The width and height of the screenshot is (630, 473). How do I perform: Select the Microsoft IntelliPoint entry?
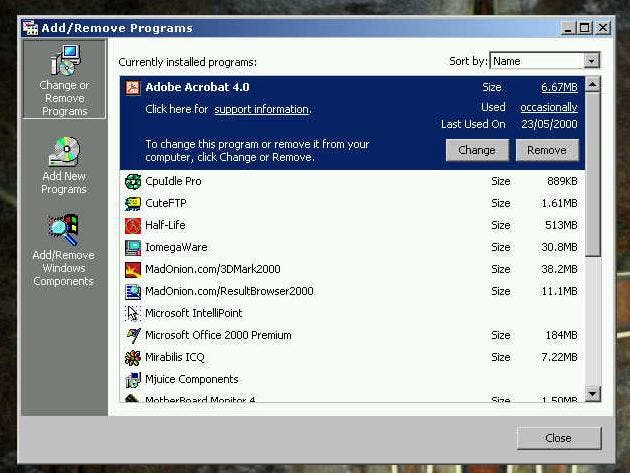pyautogui.click(x=352, y=313)
